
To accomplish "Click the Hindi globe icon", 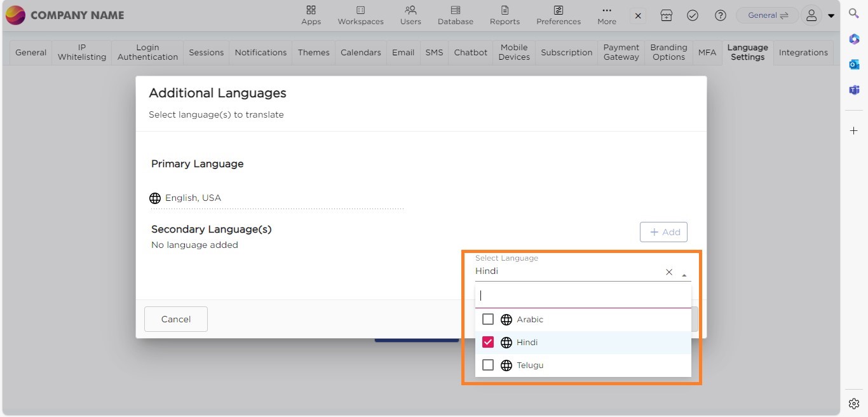I will [506, 342].
